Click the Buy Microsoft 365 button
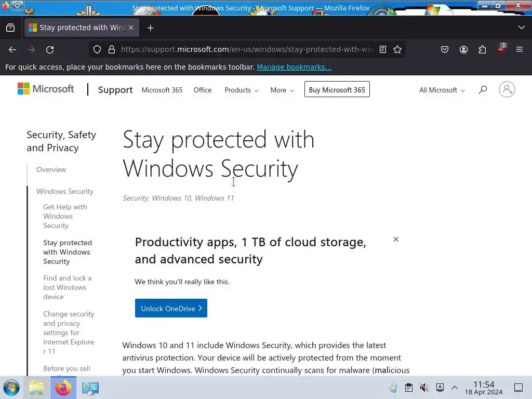 [337, 89]
